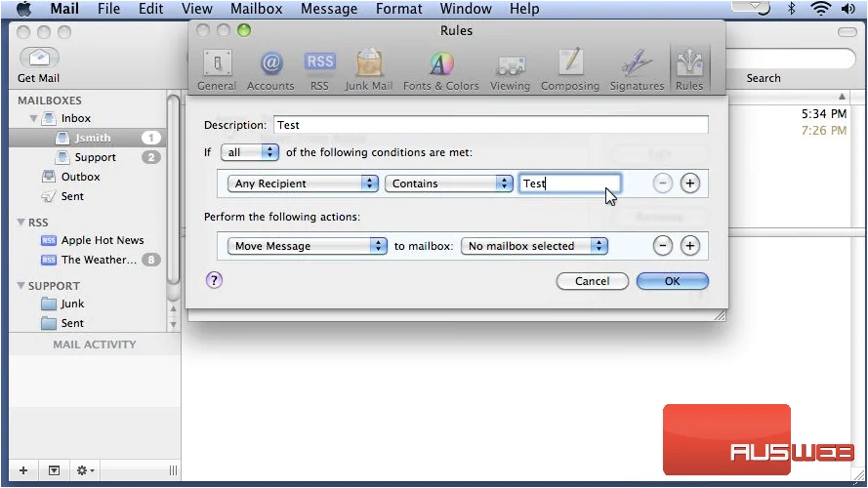
Task: Click the sidebar resize handle
Action: pyautogui.click(x=173, y=470)
